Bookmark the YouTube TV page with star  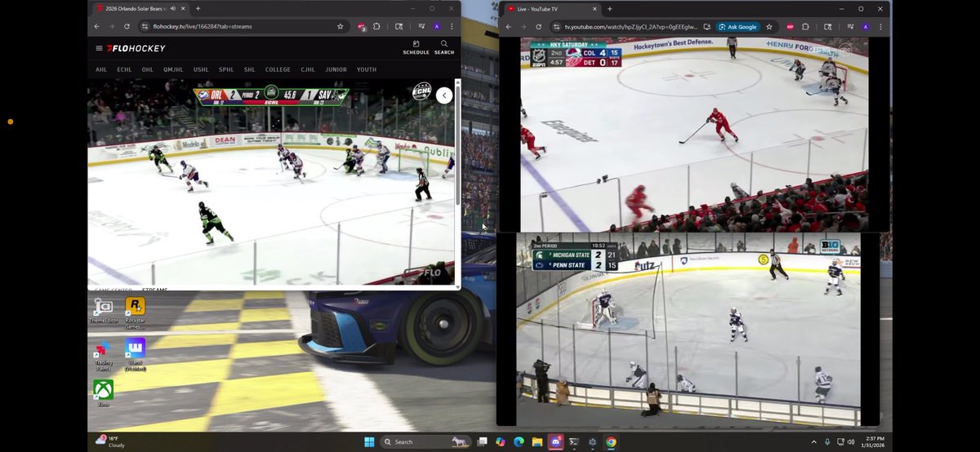pos(769,26)
